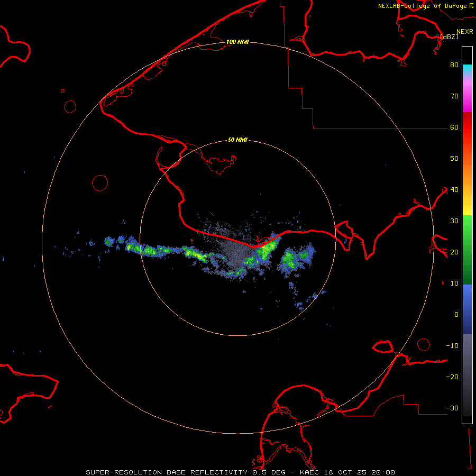The image size is (476, 476).
Task: Click the -20 value on the dBZ scale
Action: click(452, 377)
